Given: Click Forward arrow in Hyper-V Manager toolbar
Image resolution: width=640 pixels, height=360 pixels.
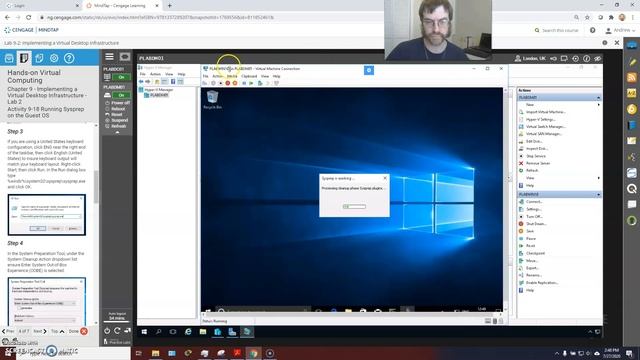Looking at the screenshot, I should tap(148, 82).
